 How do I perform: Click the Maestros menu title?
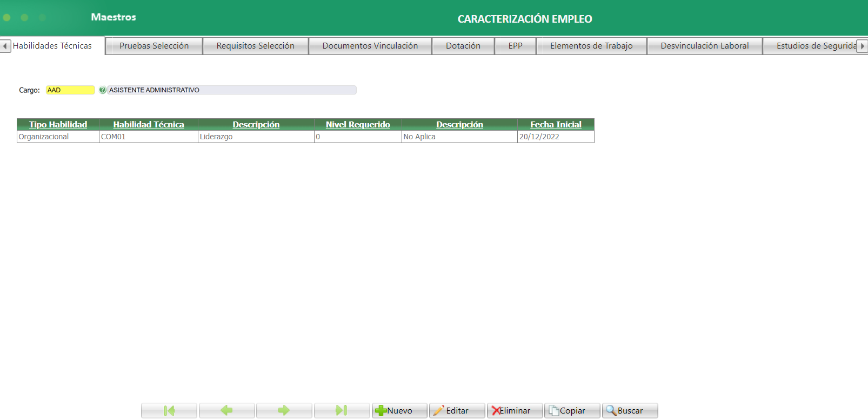(113, 17)
